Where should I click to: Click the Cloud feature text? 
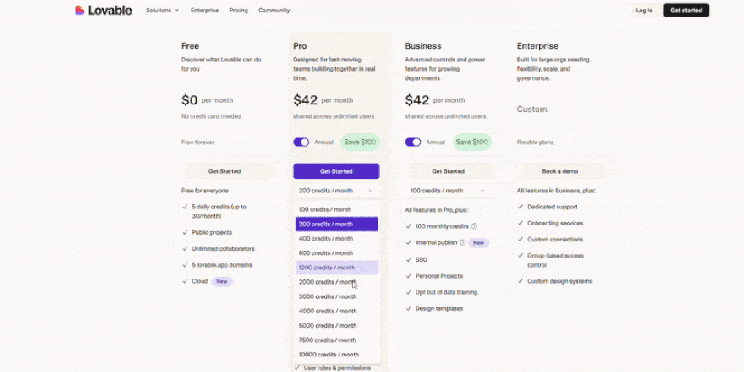(x=200, y=281)
